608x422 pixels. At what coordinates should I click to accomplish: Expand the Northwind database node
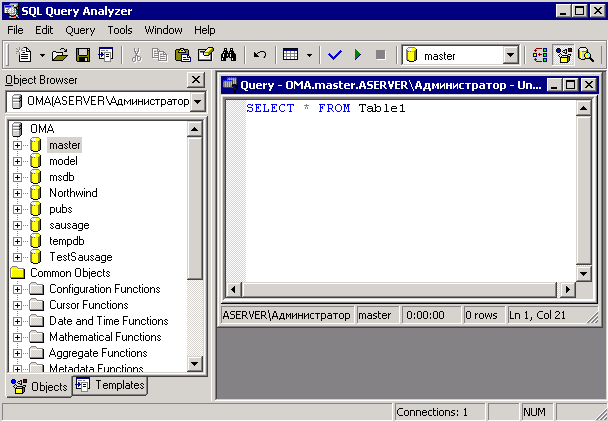(17, 193)
